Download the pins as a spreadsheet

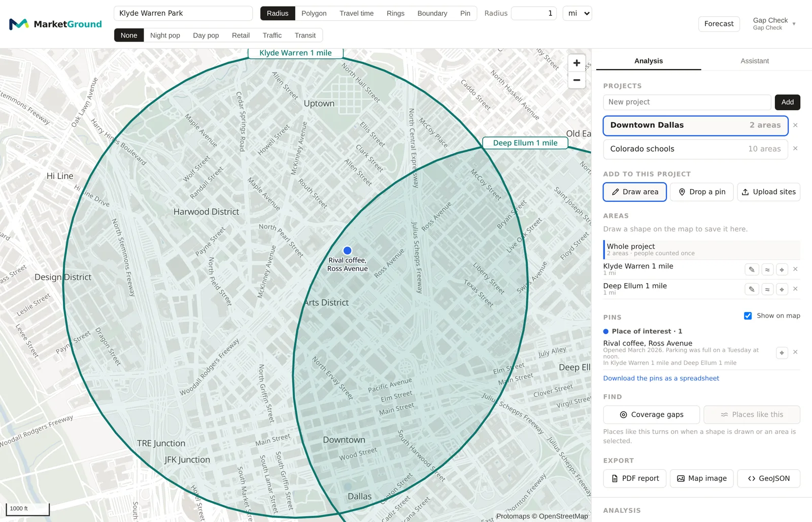[661, 378]
